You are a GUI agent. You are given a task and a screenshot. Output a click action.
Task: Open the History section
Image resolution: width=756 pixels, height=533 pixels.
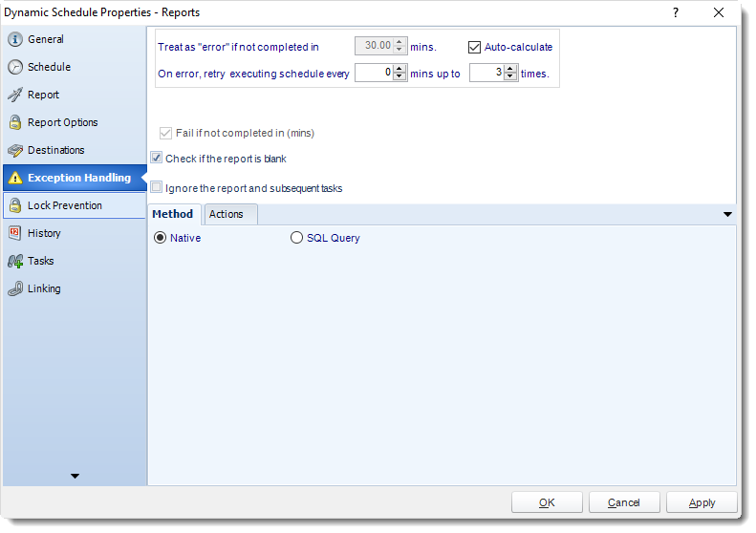(75, 233)
